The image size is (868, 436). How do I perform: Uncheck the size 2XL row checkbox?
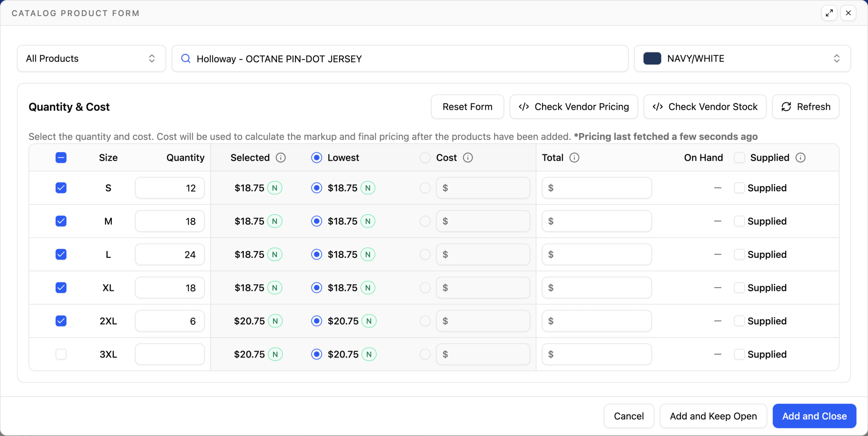pos(61,321)
